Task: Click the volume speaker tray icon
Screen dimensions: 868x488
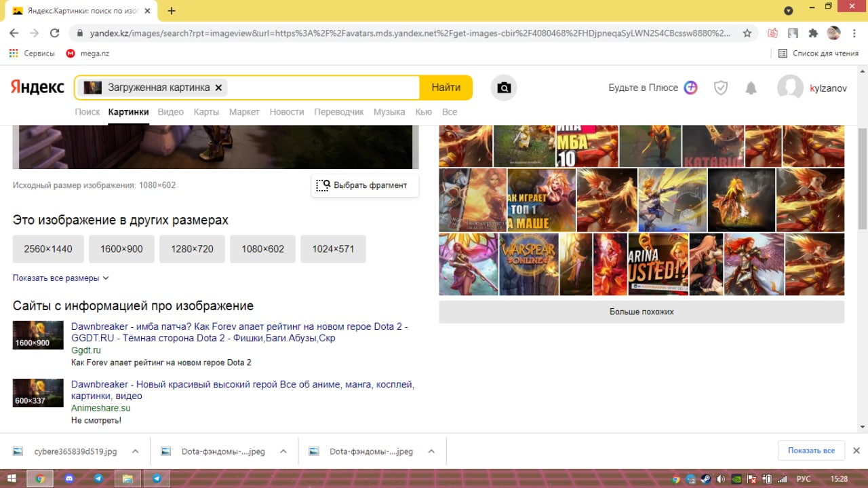Action: click(x=720, y=478)
